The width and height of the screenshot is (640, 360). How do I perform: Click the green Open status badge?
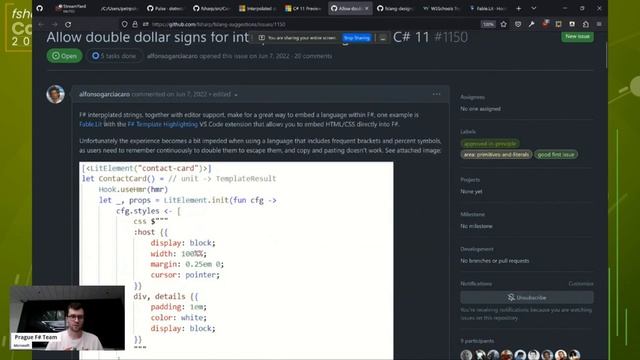[64, 56]
